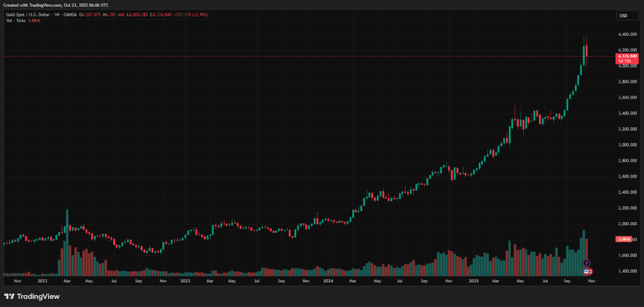644x307 pixels.
Task: Click the 2024 label on the time axis
Action: pos(327,281)
